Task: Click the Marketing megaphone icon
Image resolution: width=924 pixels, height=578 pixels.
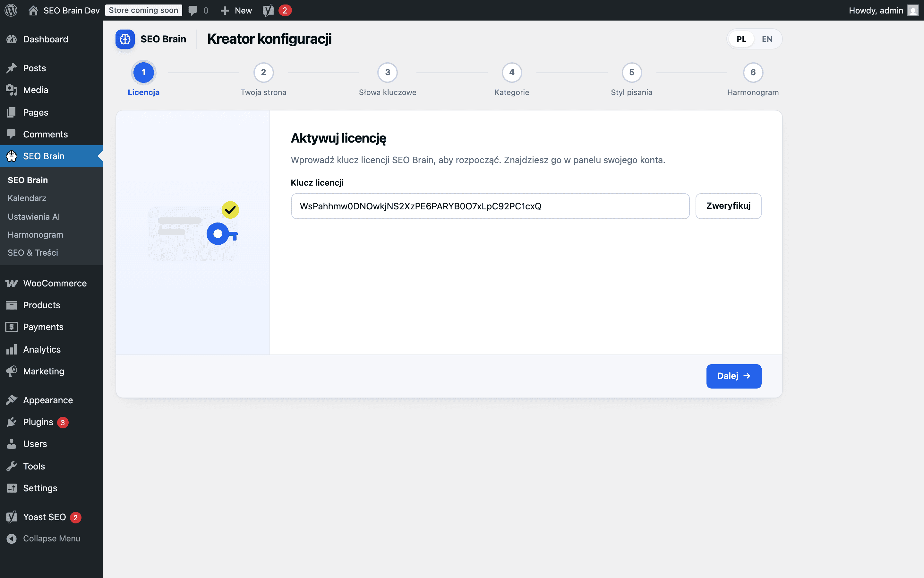Action: pyautogui.click(x=12, y=371)
